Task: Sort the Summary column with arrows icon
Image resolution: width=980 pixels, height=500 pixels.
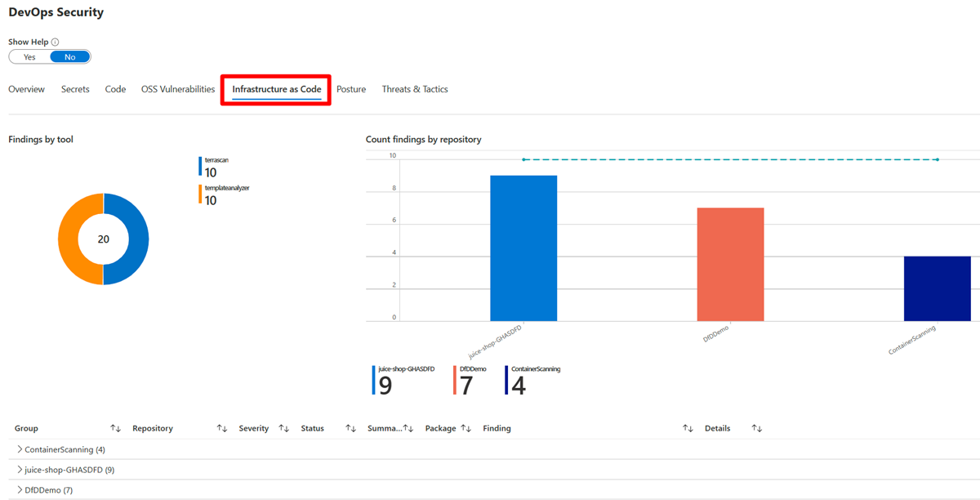Action: (x=408, y=428)
